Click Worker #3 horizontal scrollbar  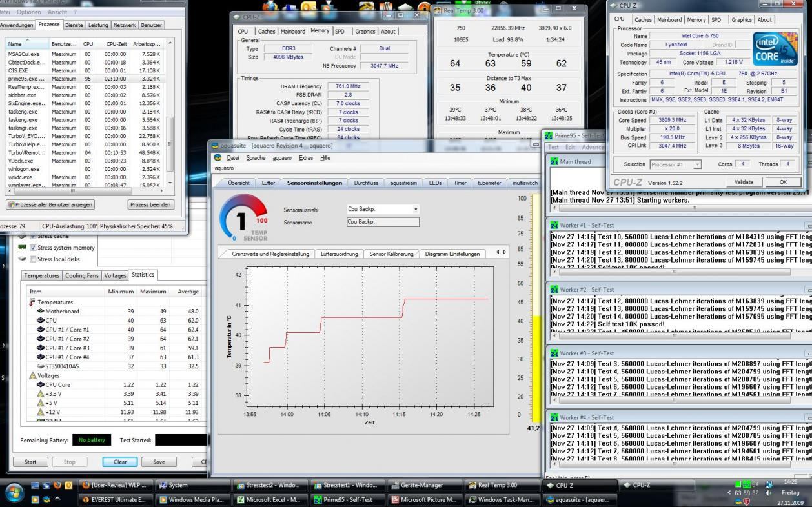tap(681, 399)
